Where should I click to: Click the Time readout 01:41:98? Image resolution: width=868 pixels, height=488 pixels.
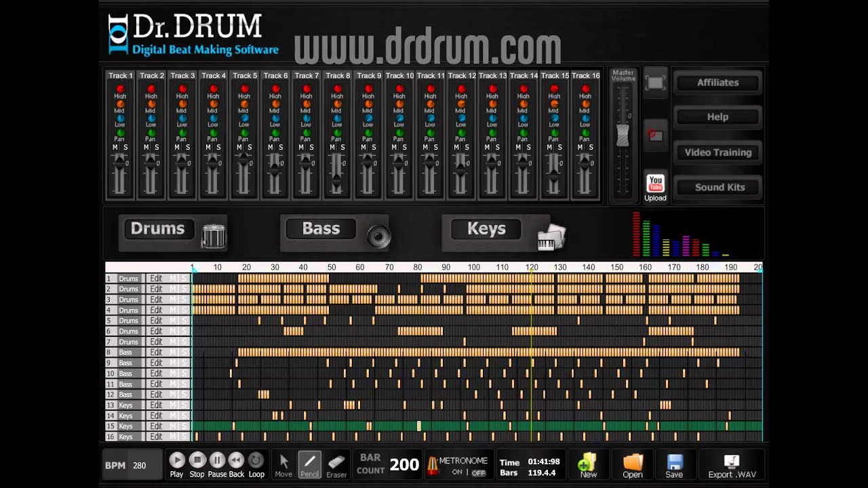(x=544, y=462)
